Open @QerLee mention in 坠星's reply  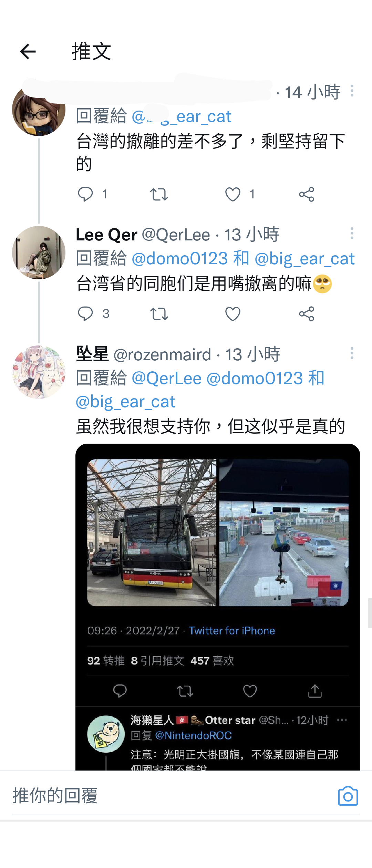[166, 378]
